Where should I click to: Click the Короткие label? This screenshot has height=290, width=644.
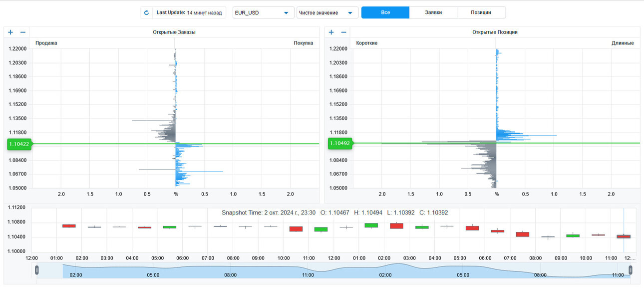point(366,43)
